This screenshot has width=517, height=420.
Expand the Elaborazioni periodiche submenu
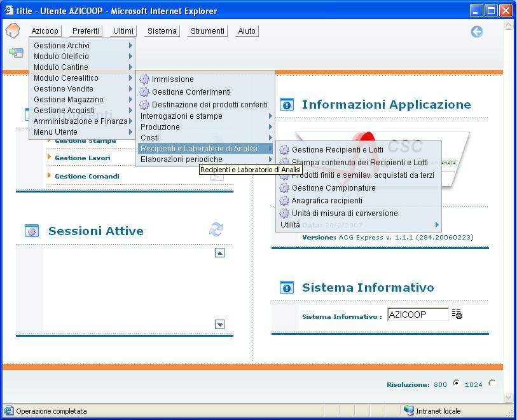[270, 159]
